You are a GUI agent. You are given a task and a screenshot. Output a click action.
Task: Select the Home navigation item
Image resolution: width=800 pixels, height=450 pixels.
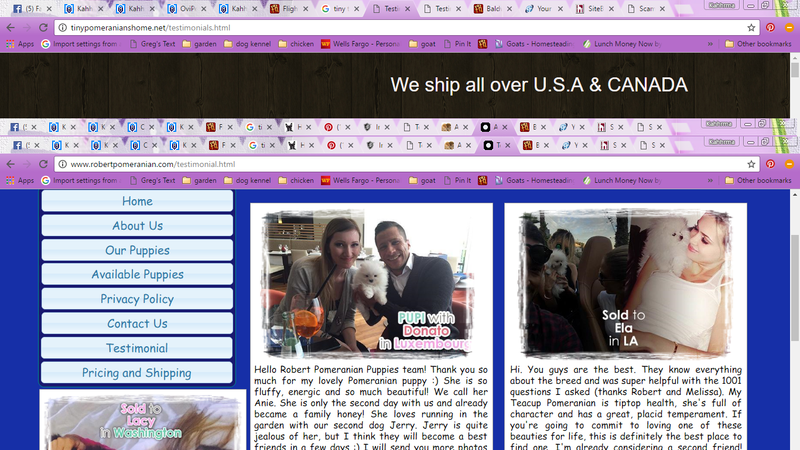click(137, 202)
